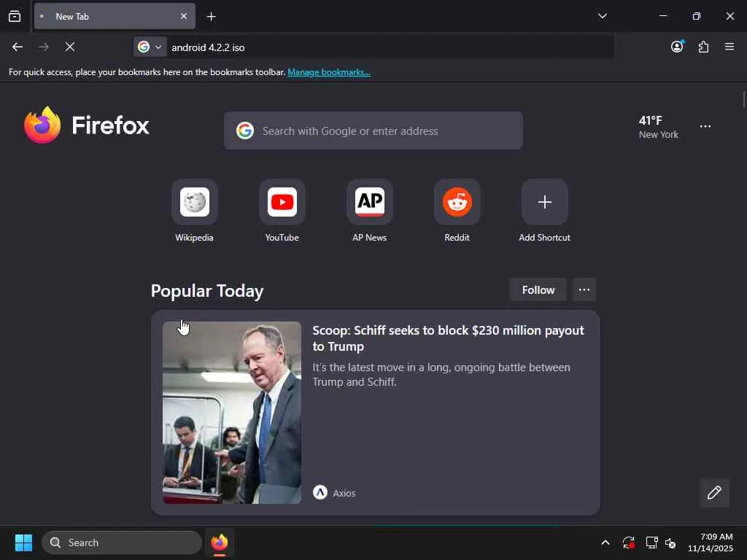Click the Popular Today heading
The image size is (747, 560).
[207, 291]
